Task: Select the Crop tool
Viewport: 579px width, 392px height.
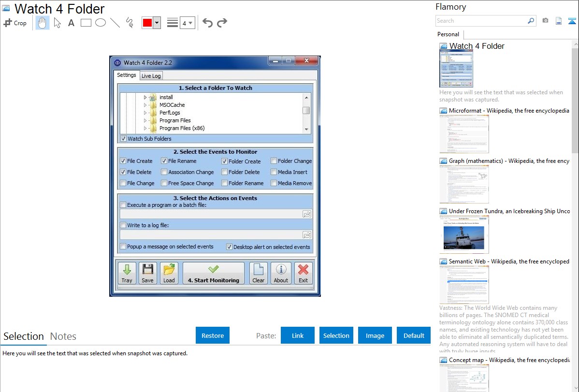Action: 15,23
